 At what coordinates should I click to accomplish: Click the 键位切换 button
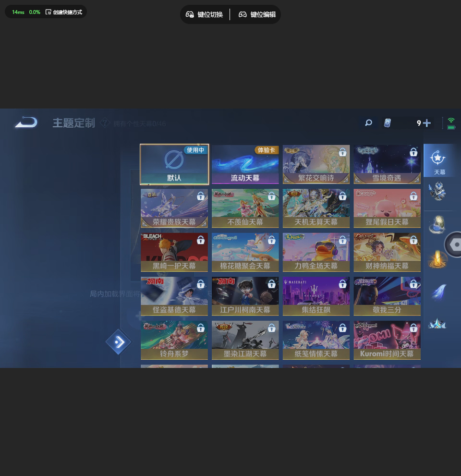click(x=205, y=14)
